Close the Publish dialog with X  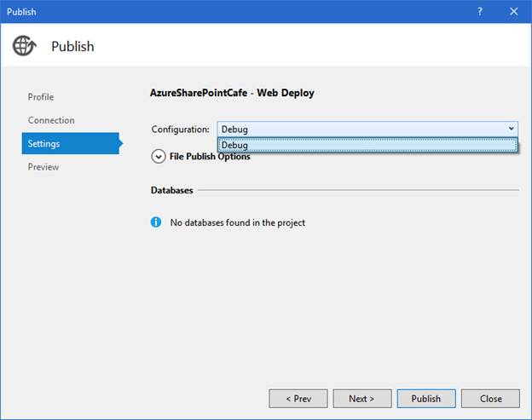point(514,12)
